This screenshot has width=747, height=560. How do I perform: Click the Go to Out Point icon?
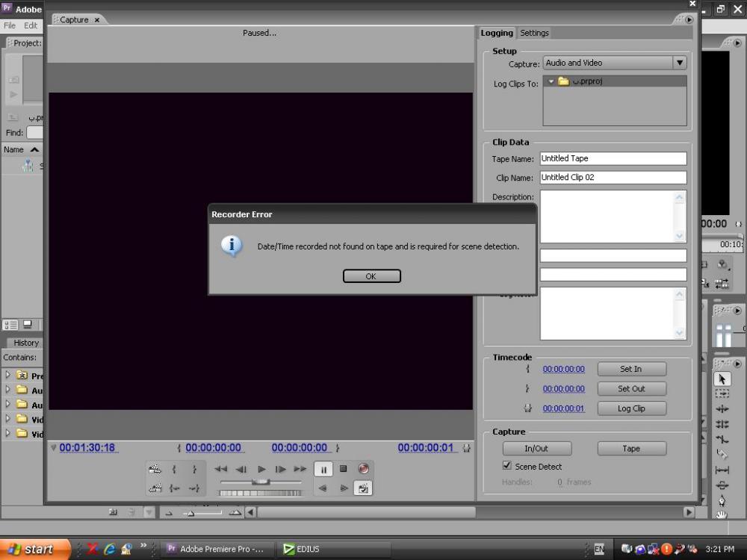coord(194,488)
